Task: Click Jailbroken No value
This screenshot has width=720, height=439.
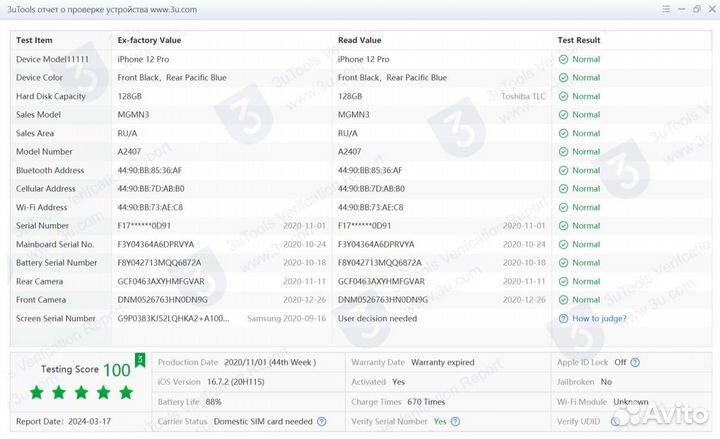Action: pyautogui.click(x=606, y=382)
